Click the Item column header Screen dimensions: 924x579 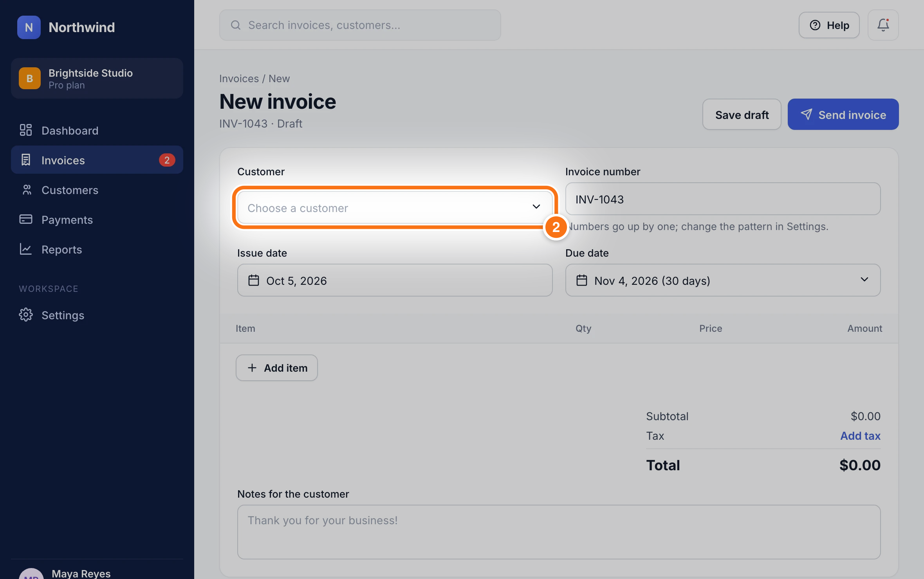(245, 328)
